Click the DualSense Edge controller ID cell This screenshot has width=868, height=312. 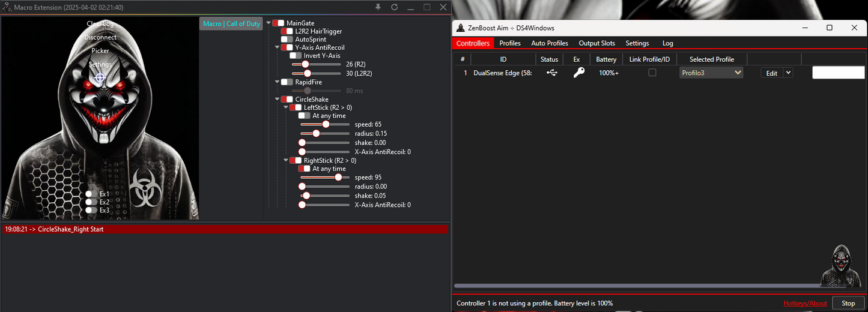coord(503,73)
